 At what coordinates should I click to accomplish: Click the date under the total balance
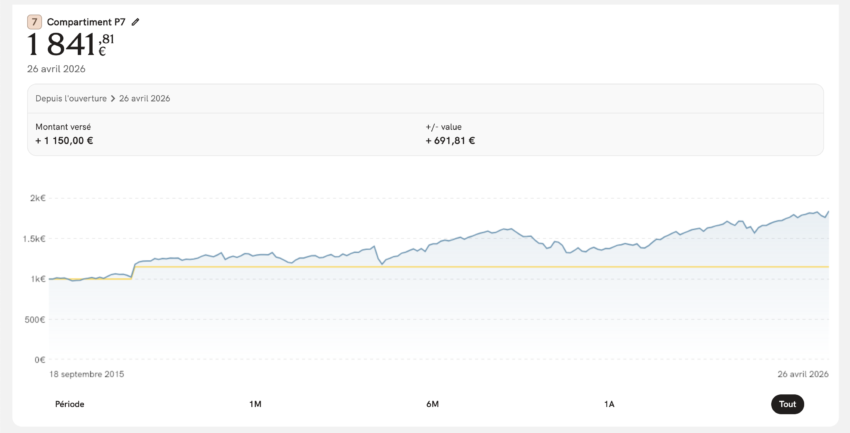click(x=56, y=69)
